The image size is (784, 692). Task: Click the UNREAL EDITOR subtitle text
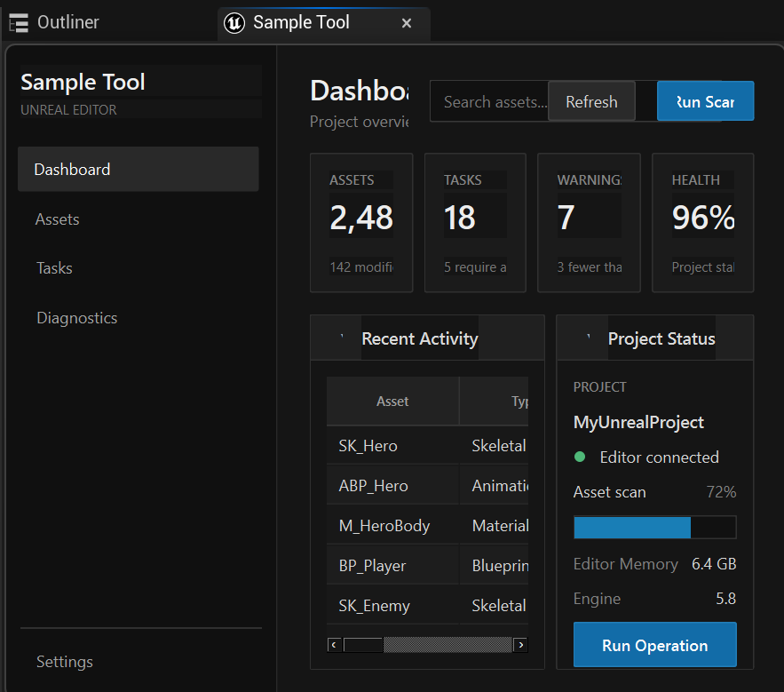coord(68,109)
